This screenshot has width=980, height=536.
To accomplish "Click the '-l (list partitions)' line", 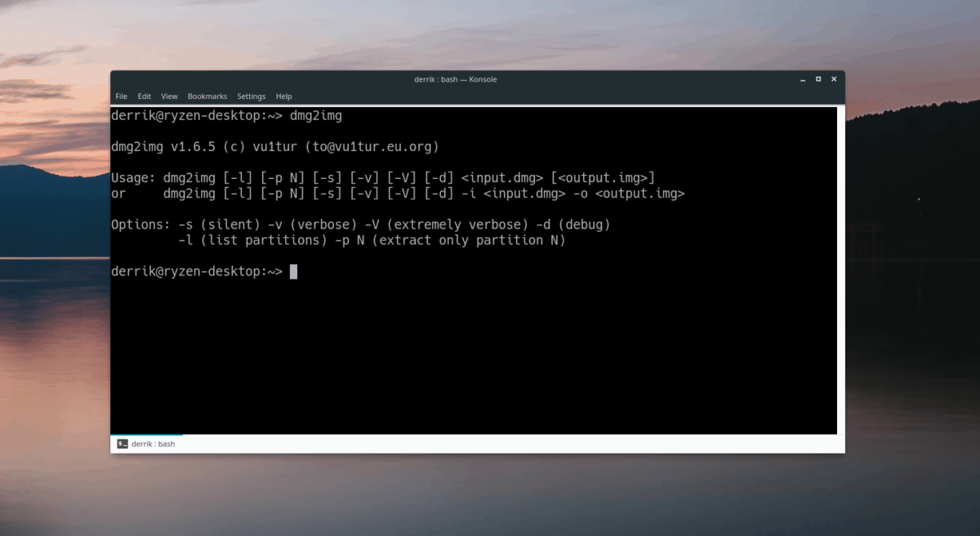I will [x=372, y=240].
